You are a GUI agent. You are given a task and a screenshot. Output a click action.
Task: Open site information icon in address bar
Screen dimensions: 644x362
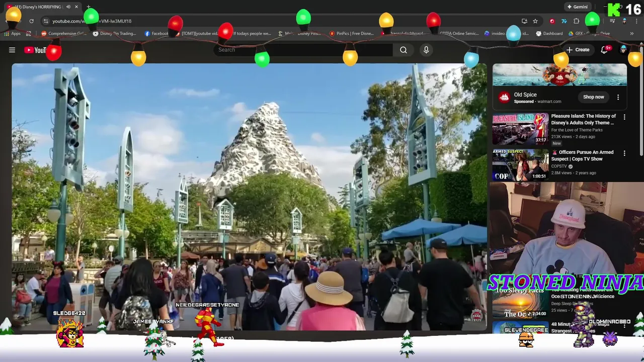pos(46,21)
